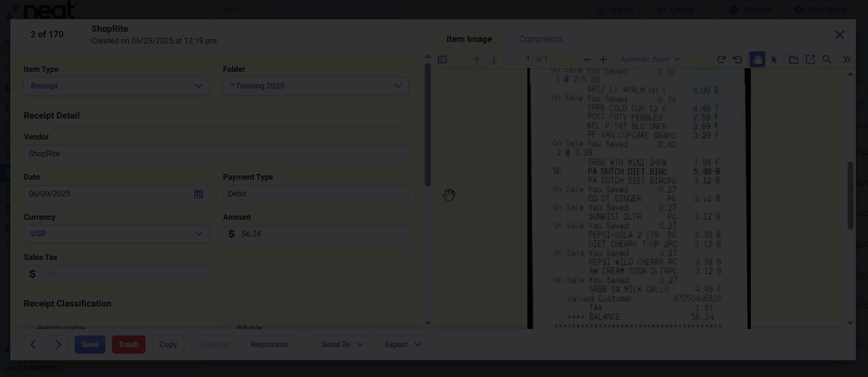Viewport: 868px width, 377px height.
Task: Click the Sales Tax input field
Action: tap(116, 274)
